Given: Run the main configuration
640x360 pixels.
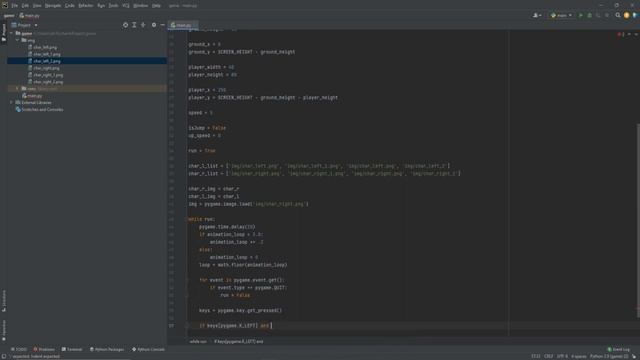Looking at the screenshot, I should (x=581, y=16).
